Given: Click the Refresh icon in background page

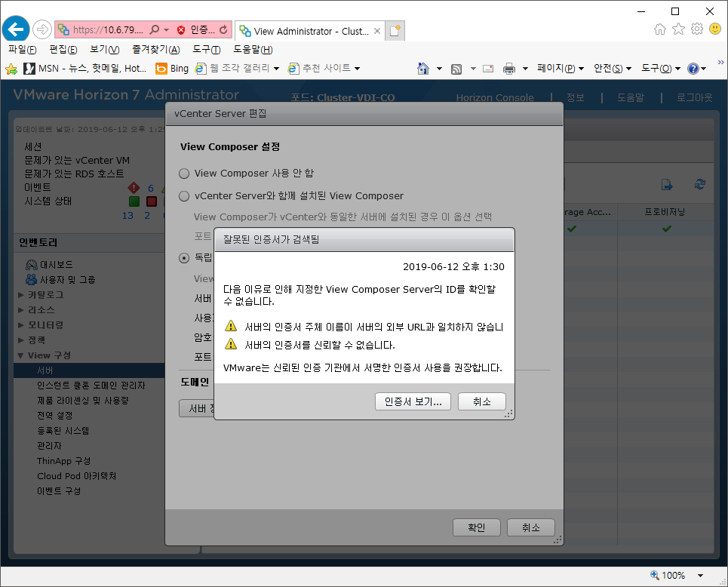Looking at the screenshot, I should click(700, 184).
